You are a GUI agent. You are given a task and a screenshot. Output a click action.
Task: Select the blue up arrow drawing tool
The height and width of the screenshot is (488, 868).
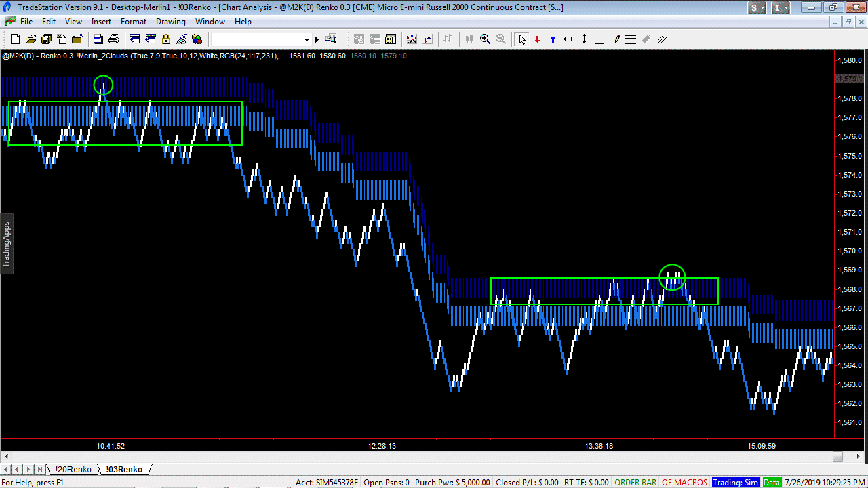pos(553,39)
